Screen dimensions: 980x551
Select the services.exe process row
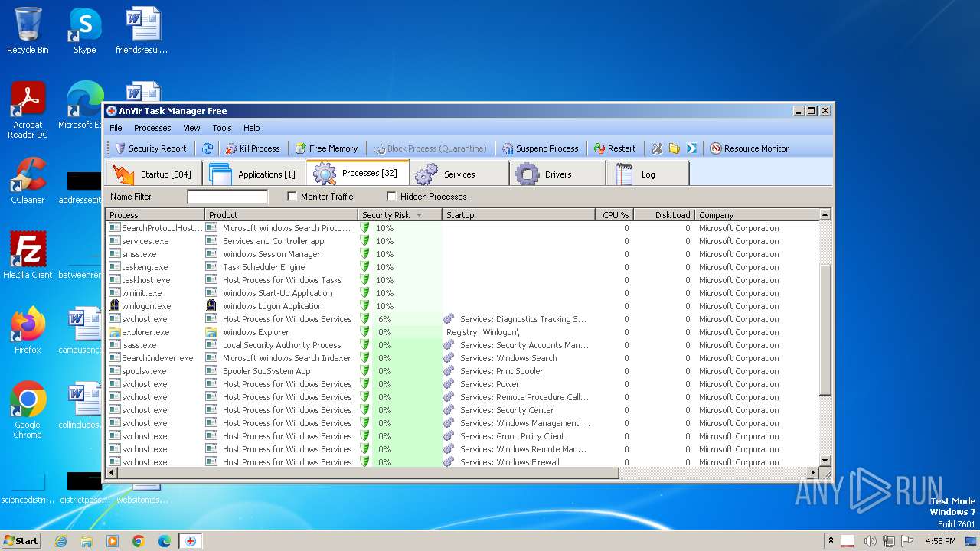pos(462,241)
